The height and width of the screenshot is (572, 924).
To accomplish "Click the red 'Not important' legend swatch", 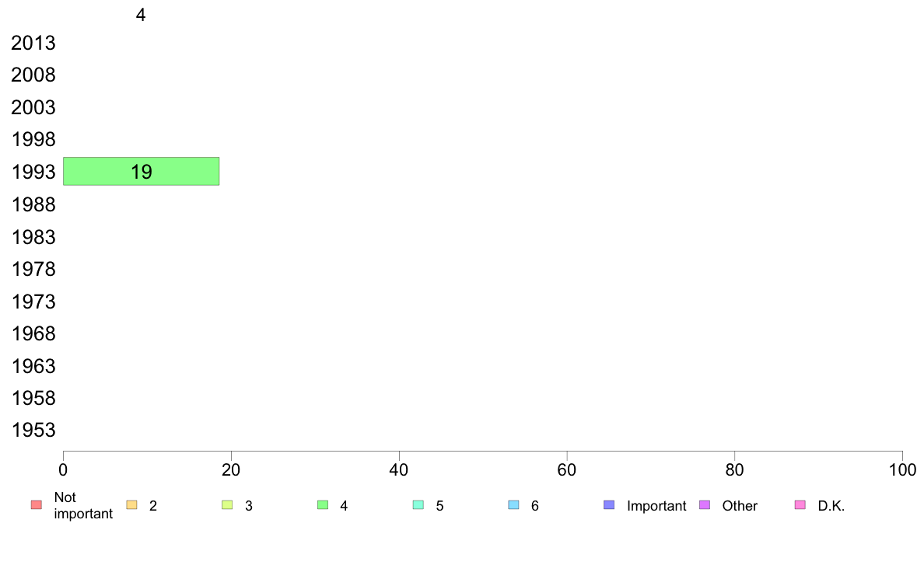I will coord(36,505).
